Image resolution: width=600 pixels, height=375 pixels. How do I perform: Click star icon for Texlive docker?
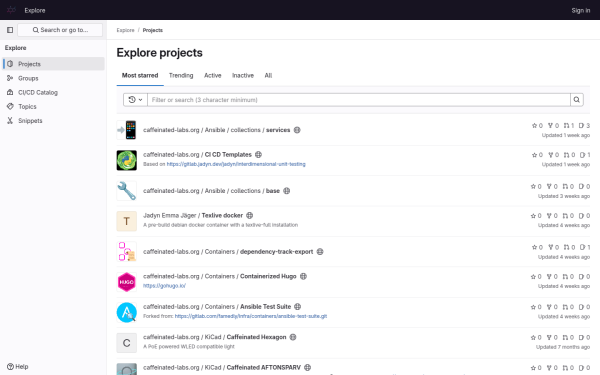click(533, 216)
